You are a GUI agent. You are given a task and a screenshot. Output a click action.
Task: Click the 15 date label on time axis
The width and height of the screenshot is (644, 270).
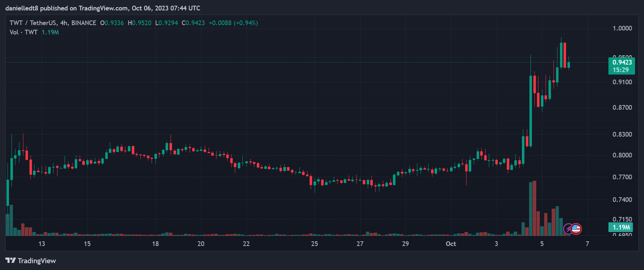click(87, 244)
